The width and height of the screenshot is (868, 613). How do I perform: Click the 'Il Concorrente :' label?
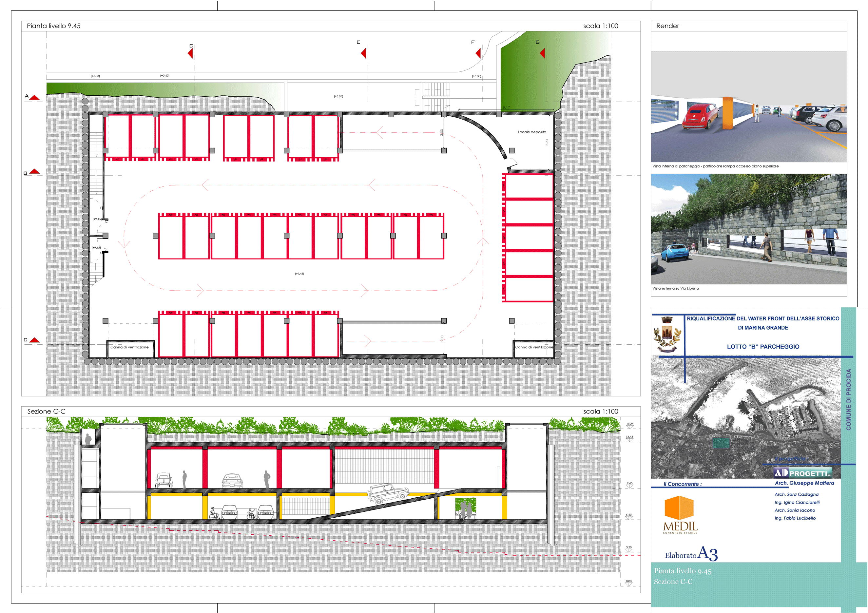(683, 484)
